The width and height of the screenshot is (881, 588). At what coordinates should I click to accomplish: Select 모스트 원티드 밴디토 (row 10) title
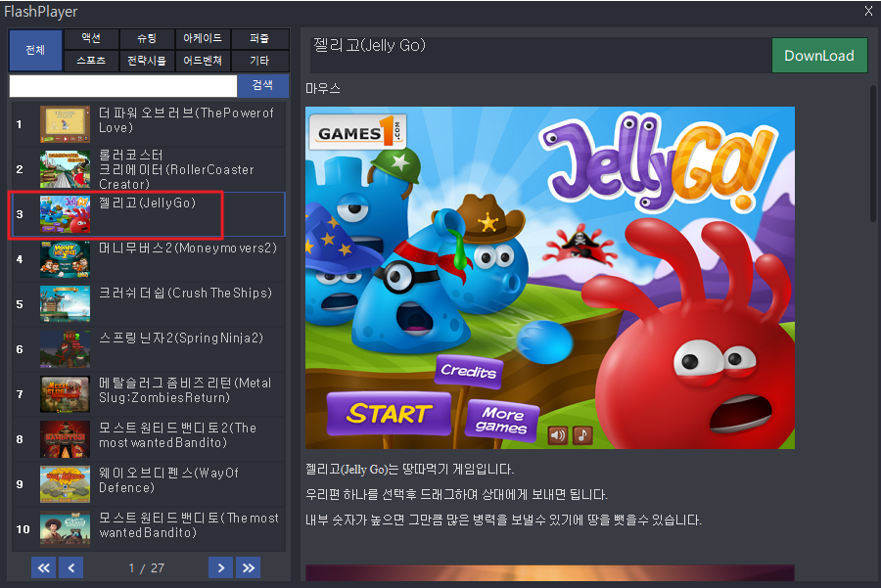pos(189,524)
